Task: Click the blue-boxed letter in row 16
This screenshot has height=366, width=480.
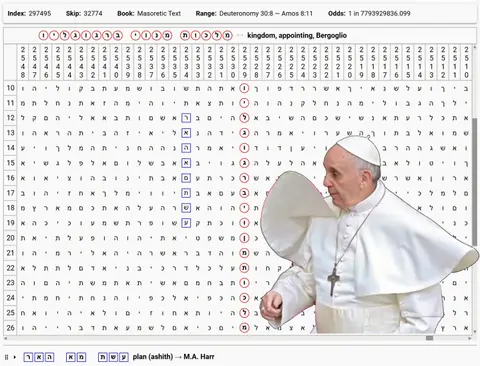Action: click(x=186, y=178)
